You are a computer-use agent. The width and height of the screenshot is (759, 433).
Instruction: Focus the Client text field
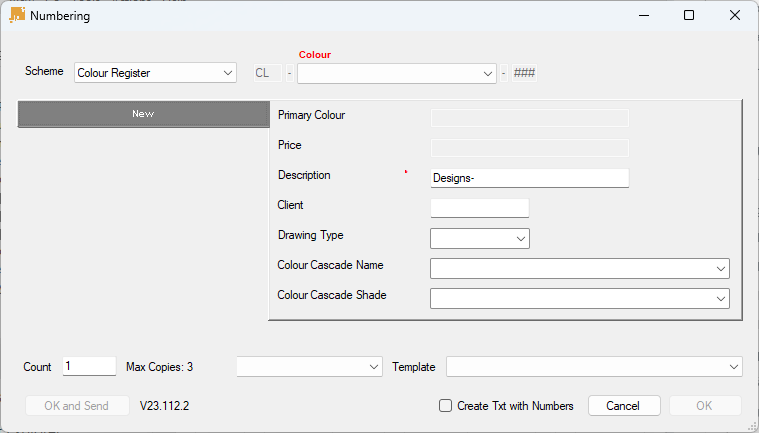480,208
